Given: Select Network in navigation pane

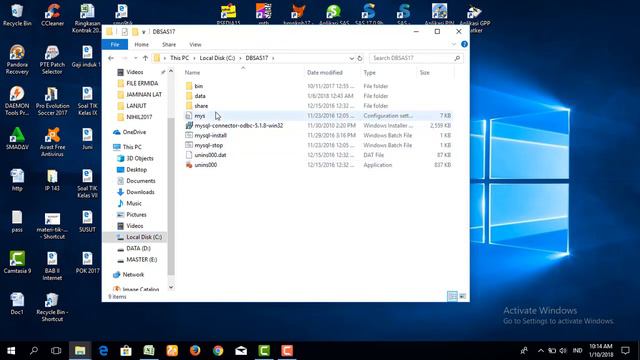Looking at the screenshot, I should (129, 275).
